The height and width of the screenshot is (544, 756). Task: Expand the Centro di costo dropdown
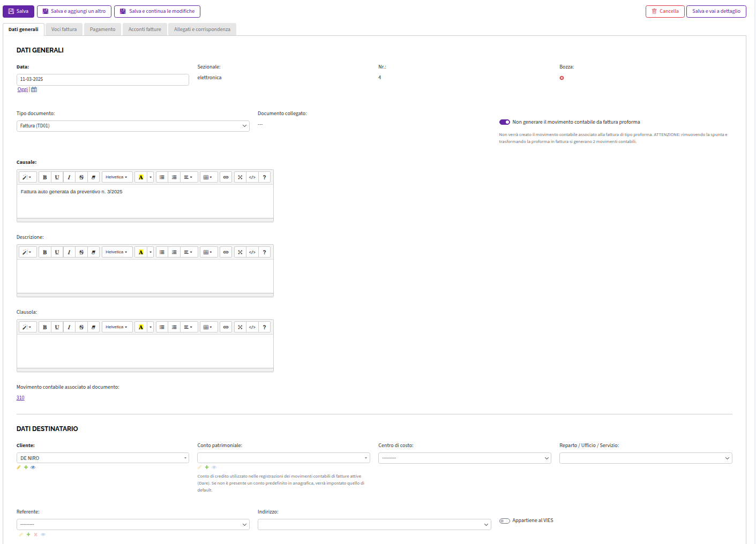465,458
